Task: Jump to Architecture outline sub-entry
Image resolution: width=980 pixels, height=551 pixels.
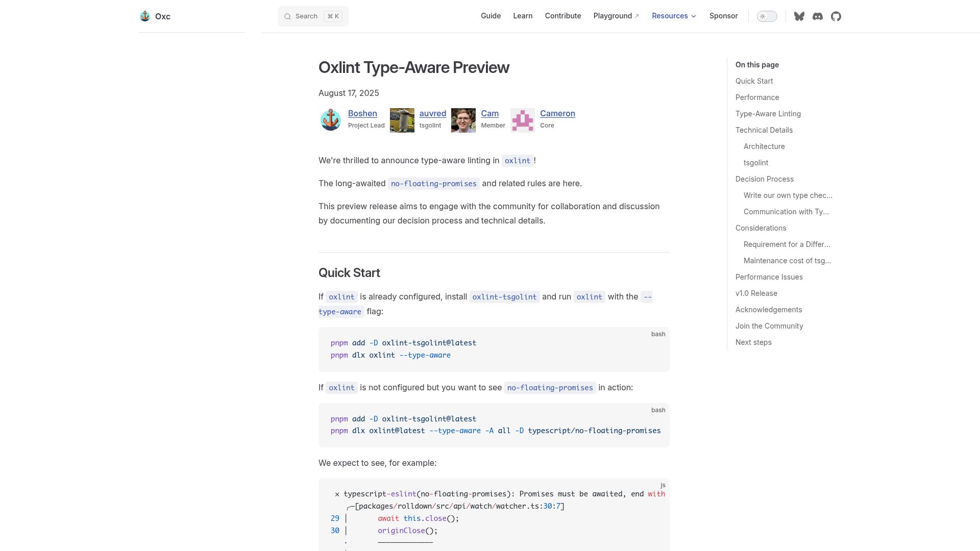Action: point(764,146)
